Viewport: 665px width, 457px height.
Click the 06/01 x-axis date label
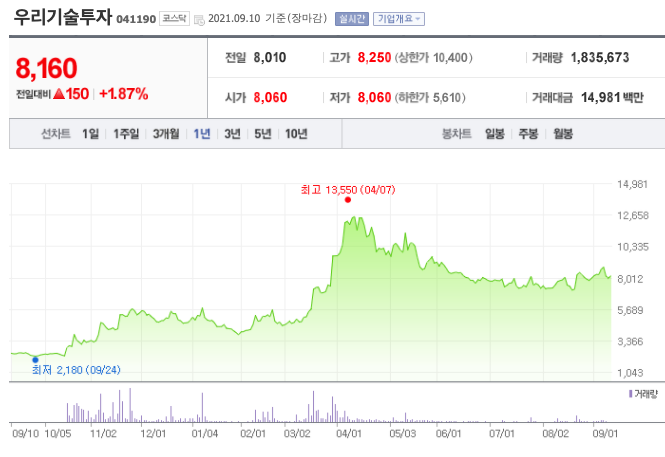click(x=448, y=434)
